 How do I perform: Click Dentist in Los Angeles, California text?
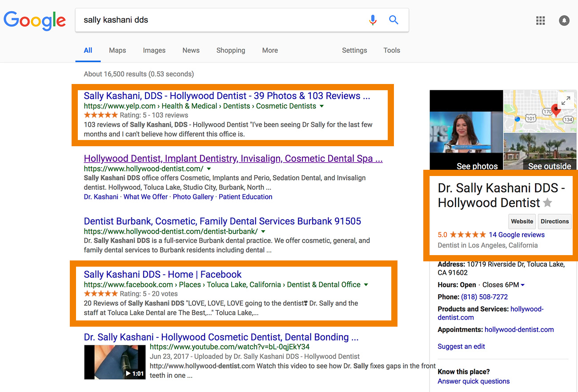[488, 245]
